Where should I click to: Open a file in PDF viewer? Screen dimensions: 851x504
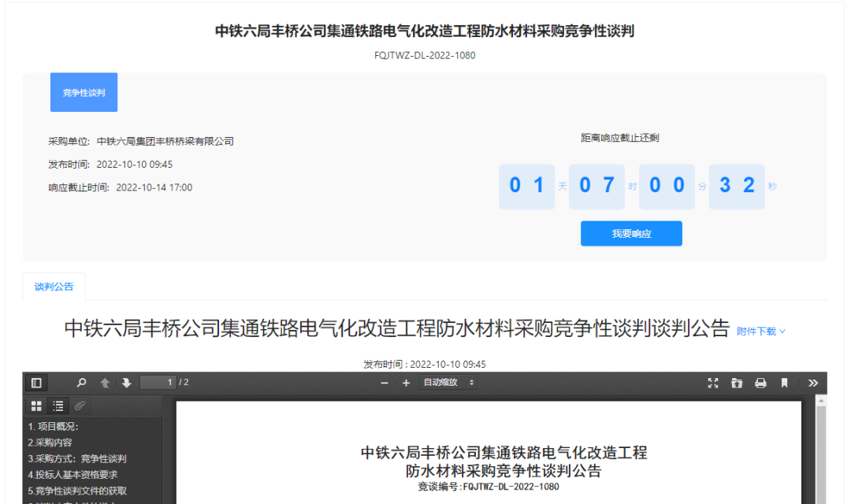point(737,383)
